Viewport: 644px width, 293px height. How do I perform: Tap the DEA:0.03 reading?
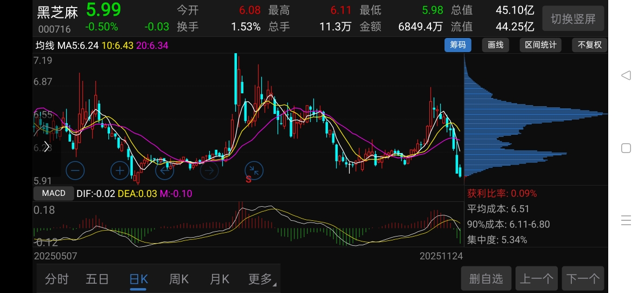click(137, 194)
